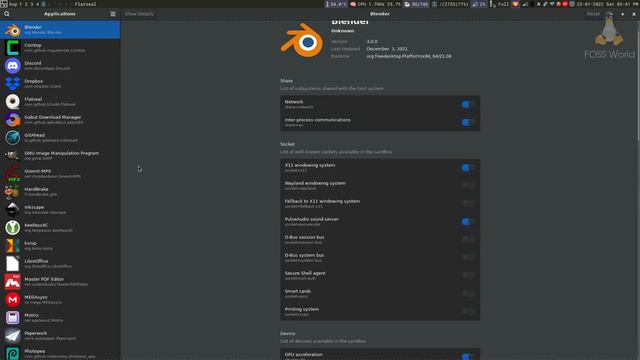Click the memory usage indicator in top bar
The image size is (640, 360).
pyautogui.click(x=417, y=4)
